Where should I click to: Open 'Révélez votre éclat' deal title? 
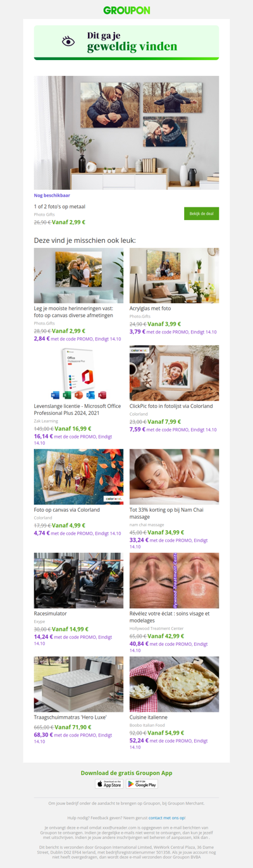(170, 617)
